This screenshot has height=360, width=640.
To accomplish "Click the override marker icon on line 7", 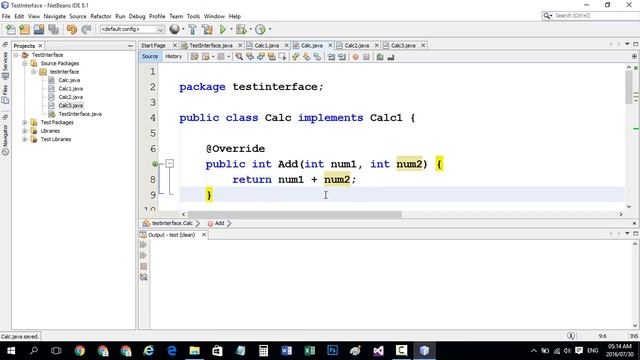I will [x=155, y=164].
